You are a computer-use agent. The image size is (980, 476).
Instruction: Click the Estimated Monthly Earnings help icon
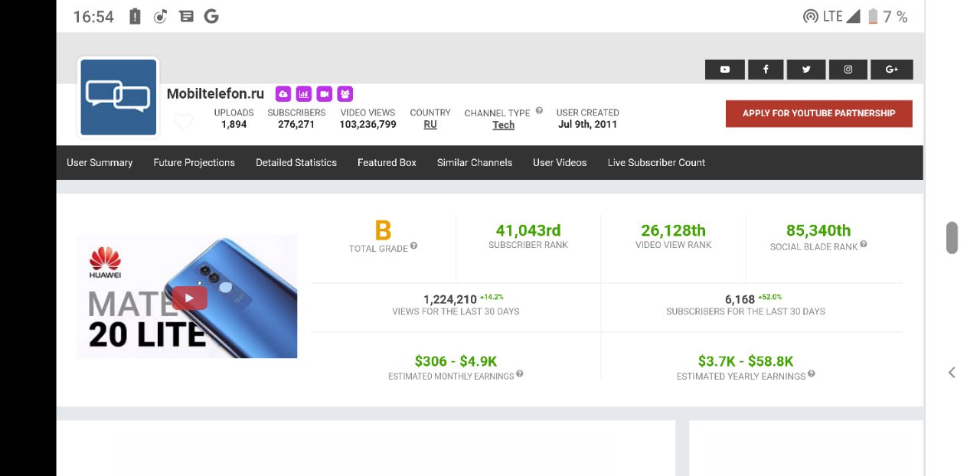(x=520, y=374)
